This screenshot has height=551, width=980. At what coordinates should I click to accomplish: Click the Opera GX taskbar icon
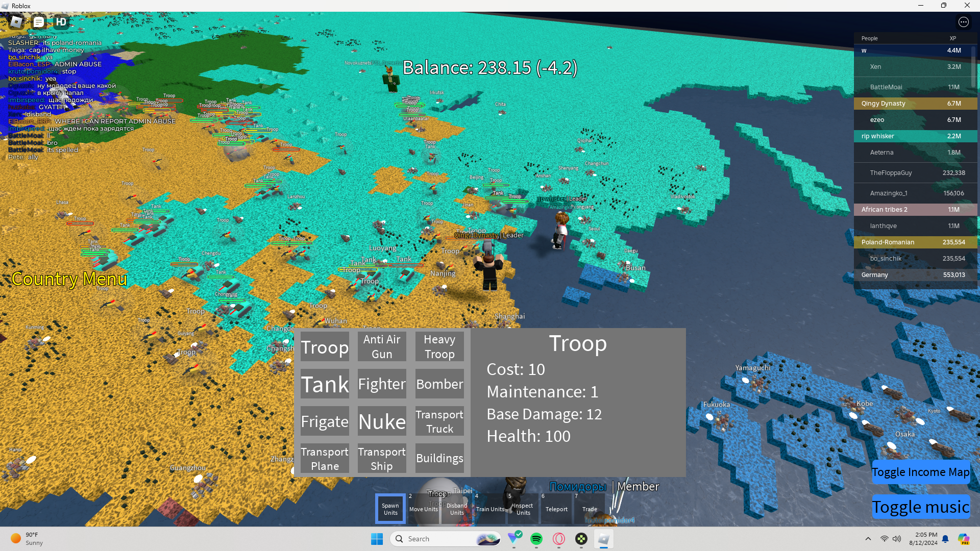pyautogui.click(x=559, y=539)
